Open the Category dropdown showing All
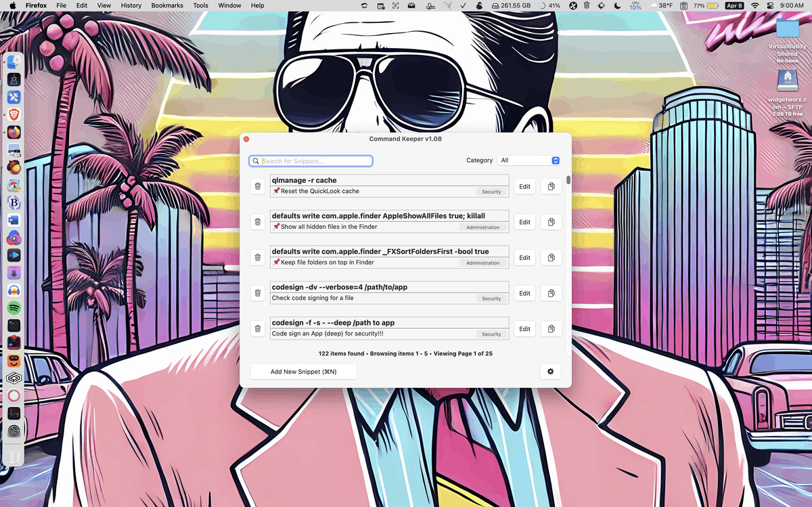812x507 pixels. click(x=529, y=160)
